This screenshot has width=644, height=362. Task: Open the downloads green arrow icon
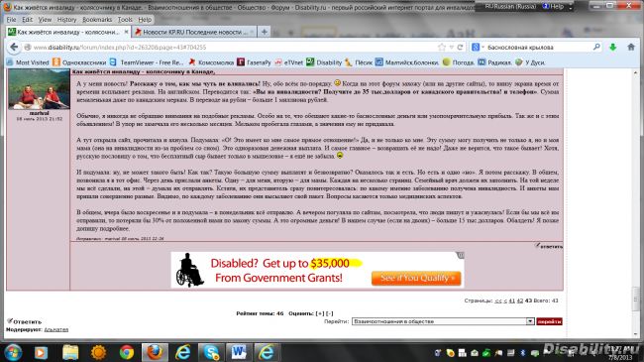pos(612,48)
